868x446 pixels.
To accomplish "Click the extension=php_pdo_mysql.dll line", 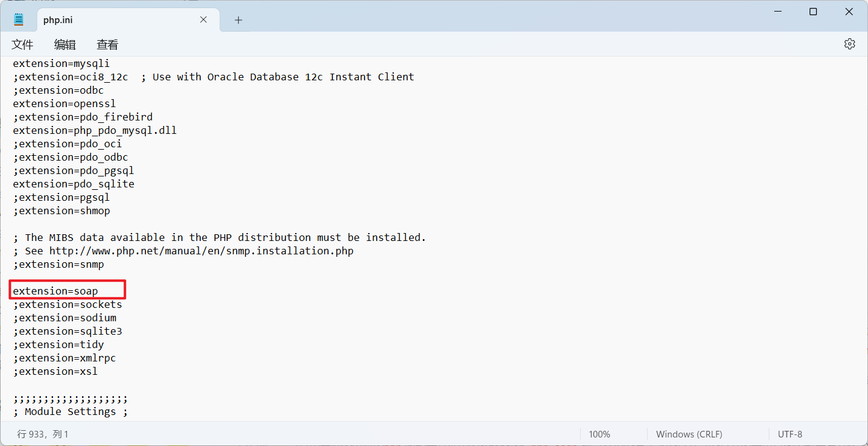I will click(x=94, y=130).
